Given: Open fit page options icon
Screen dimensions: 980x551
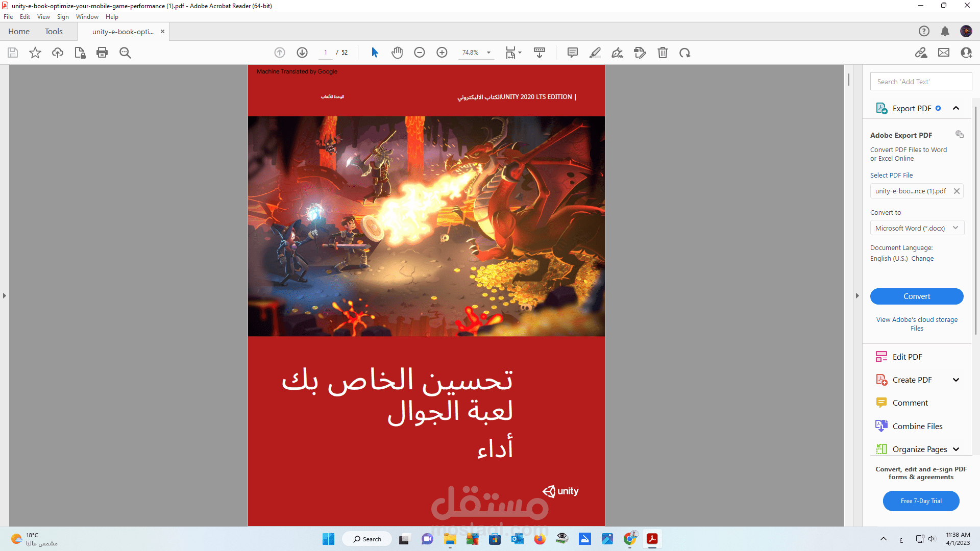Looking at the screenshot, I should coord(513,53).
